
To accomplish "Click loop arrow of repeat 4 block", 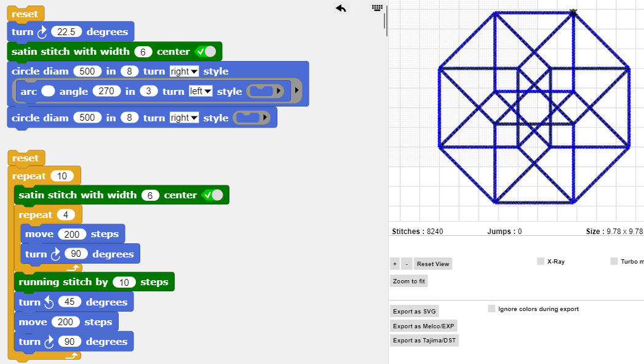I will click(x=73, y=268).
